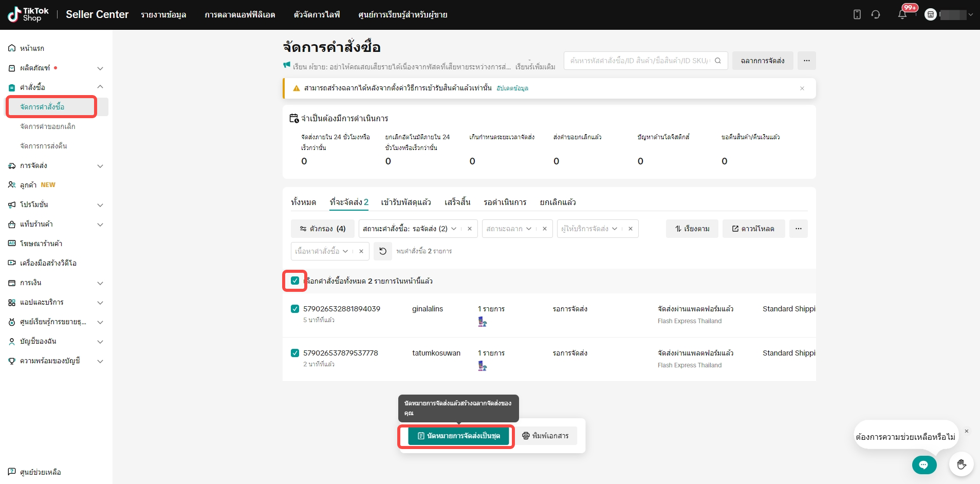Switch to เข้ารับพัสดุแล้ว tab
This screenshot has height=484, width=980.
pyautogui.click(x=406, y=202)
